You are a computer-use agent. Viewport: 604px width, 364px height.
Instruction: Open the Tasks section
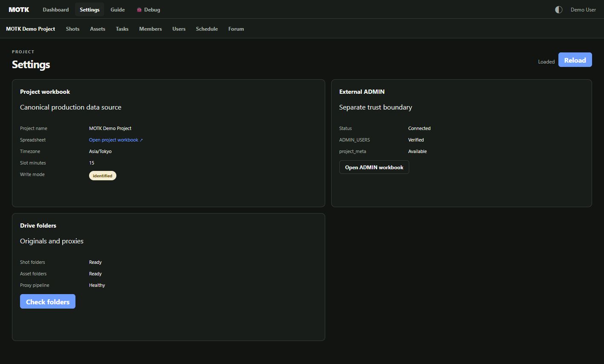pos(122,29)
